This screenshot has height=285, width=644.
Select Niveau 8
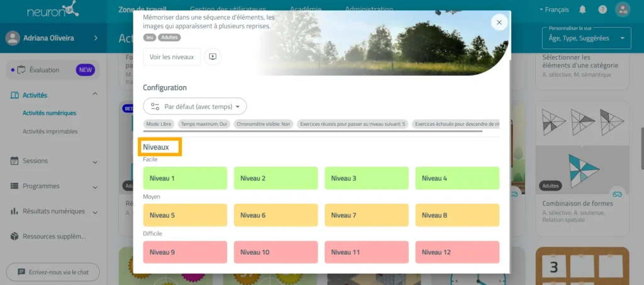(457, 215)
